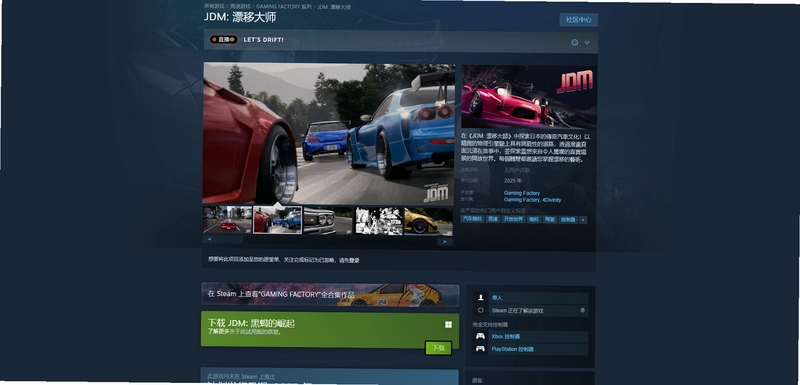Image resolution: width=800 pixels, height=385 pixels.
Task: Open the Xbox 控制器 link
Action: [506, 337]
